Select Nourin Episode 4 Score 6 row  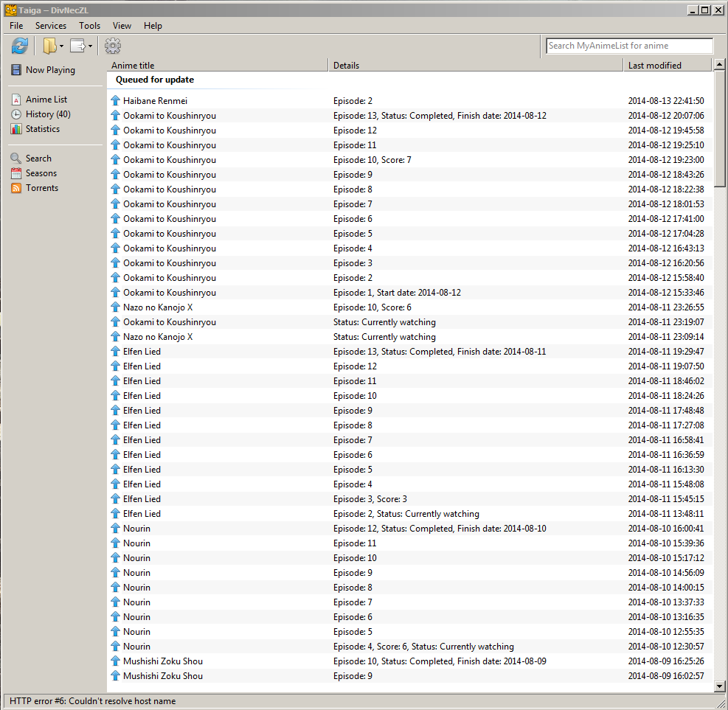pyautogui.click(x=410, y=647)
